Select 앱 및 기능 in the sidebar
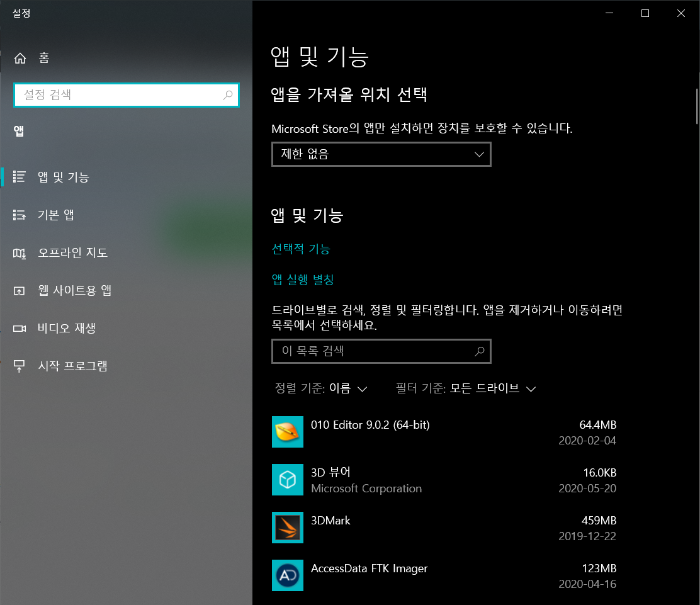700x605 pixels. coord(127,177)
